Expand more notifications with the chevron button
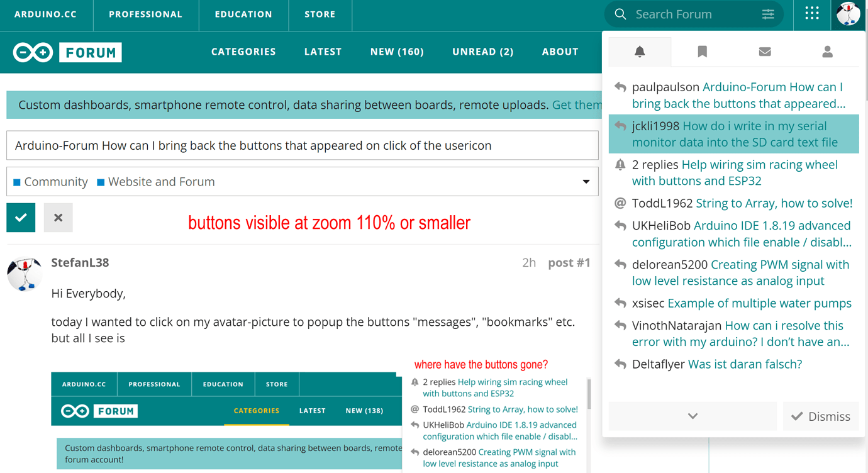The width and height of the screenshot is (868, 473). [692, 416]
